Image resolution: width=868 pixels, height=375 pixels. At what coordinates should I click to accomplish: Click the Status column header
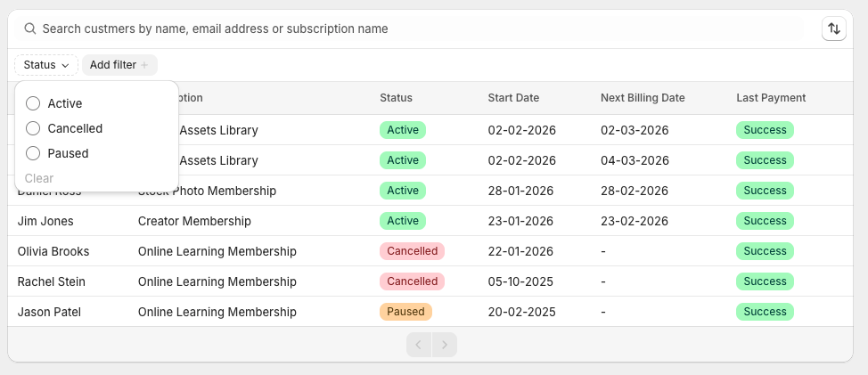(x=396, y=98)
